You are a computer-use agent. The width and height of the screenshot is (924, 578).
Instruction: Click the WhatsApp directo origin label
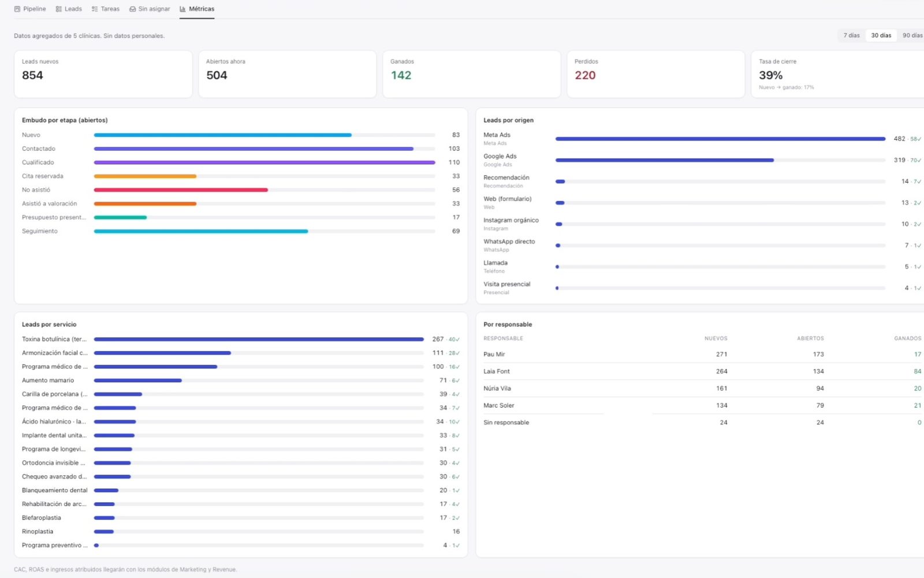(x=509, y=242)
